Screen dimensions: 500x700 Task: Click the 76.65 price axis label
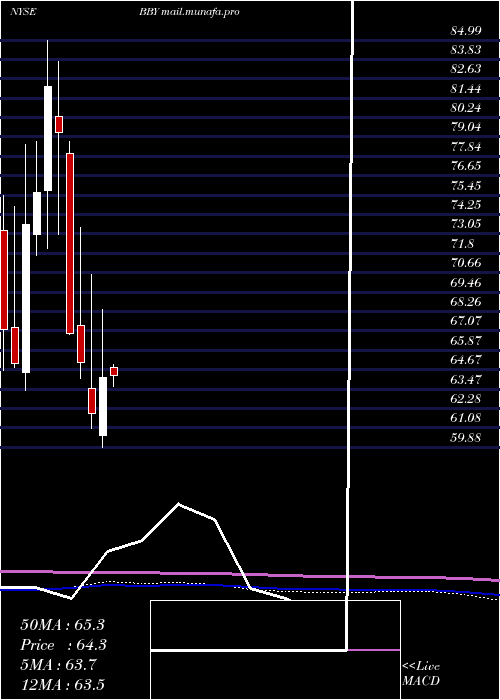point(466,166)
